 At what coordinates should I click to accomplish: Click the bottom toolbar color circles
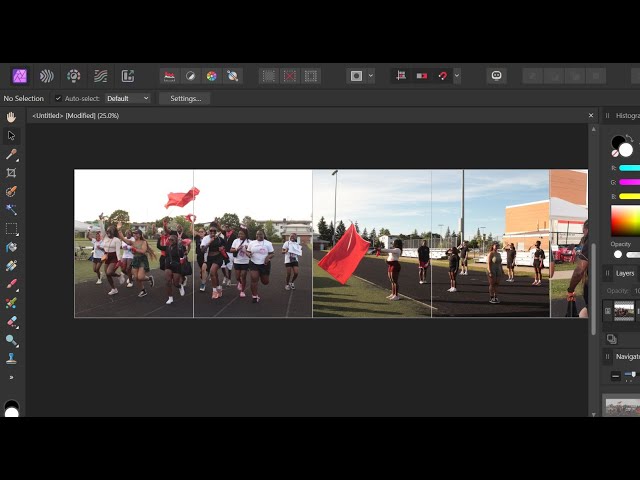point(11,409)
